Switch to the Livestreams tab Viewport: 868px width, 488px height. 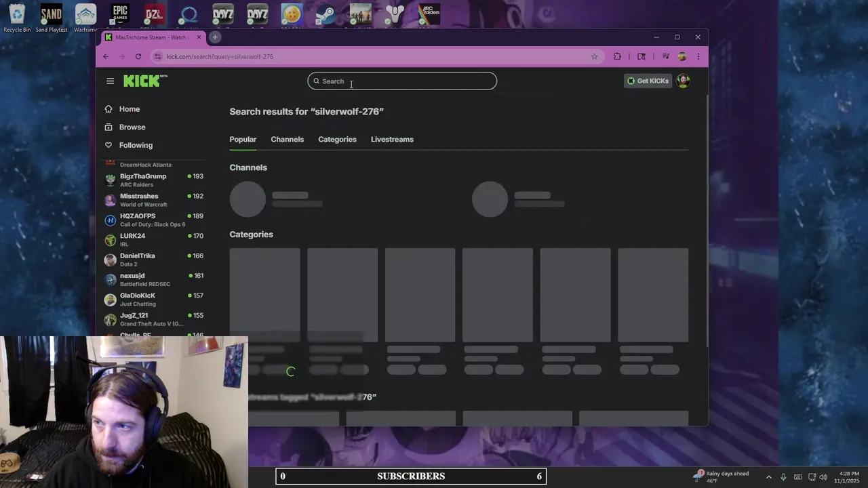392,139
